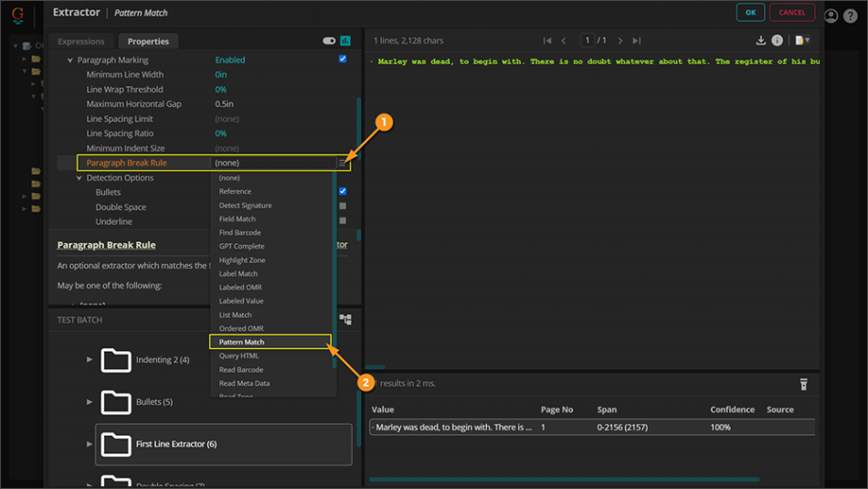Click the next page arrow

tap(620, 41)
